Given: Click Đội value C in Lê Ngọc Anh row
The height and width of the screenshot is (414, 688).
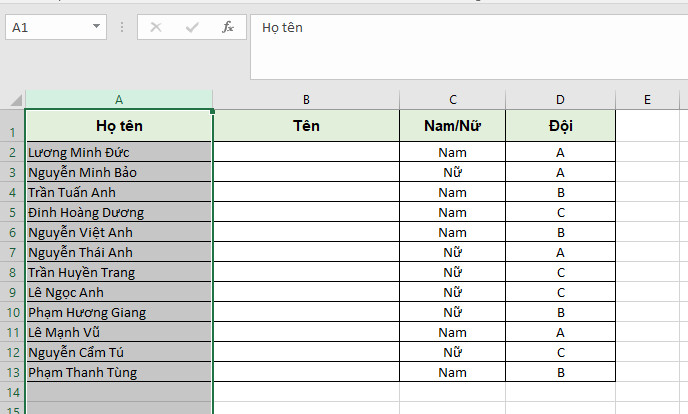Looking at the screenshot, I should 561,292.
